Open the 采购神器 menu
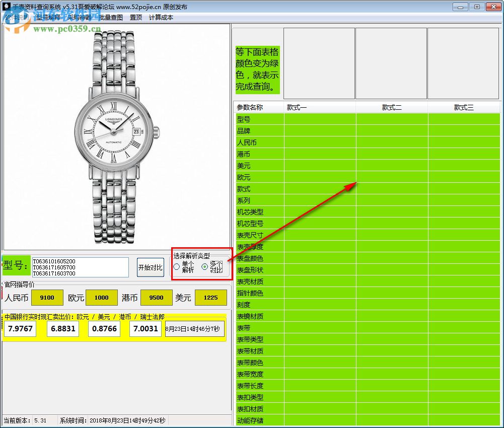Viewport: 504px width, 428px height. [x=80, y=17]
